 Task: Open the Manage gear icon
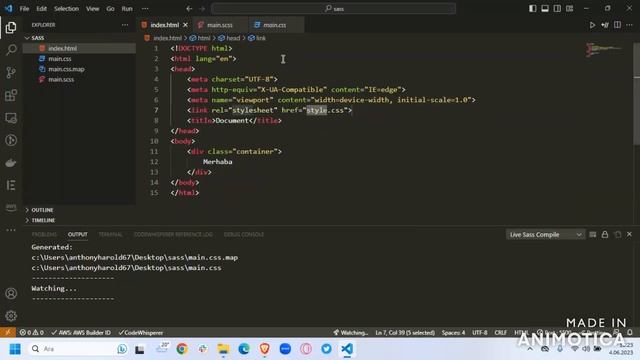(x=11, y=316)
